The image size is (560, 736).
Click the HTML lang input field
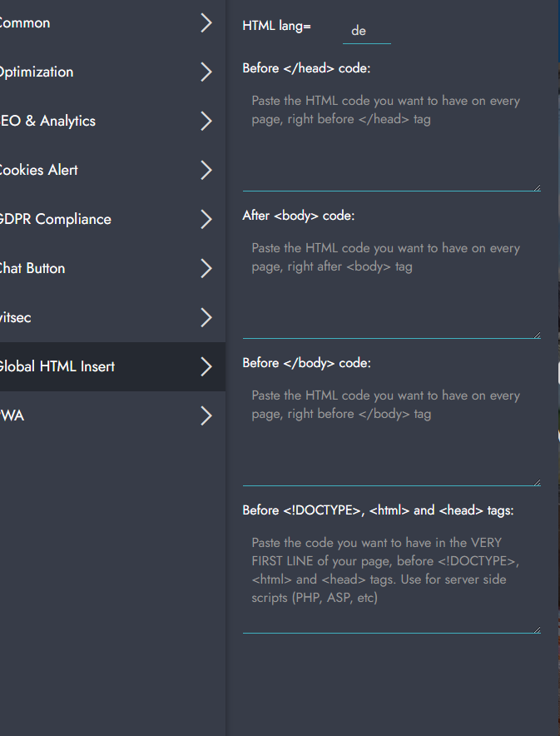(366, 31)
